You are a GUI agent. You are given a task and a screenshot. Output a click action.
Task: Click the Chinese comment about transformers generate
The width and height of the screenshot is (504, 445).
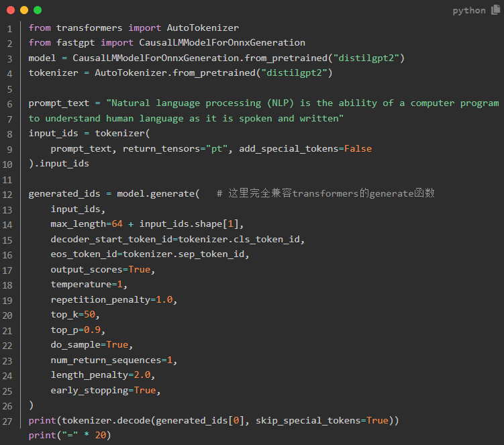[x=325, y=193]
